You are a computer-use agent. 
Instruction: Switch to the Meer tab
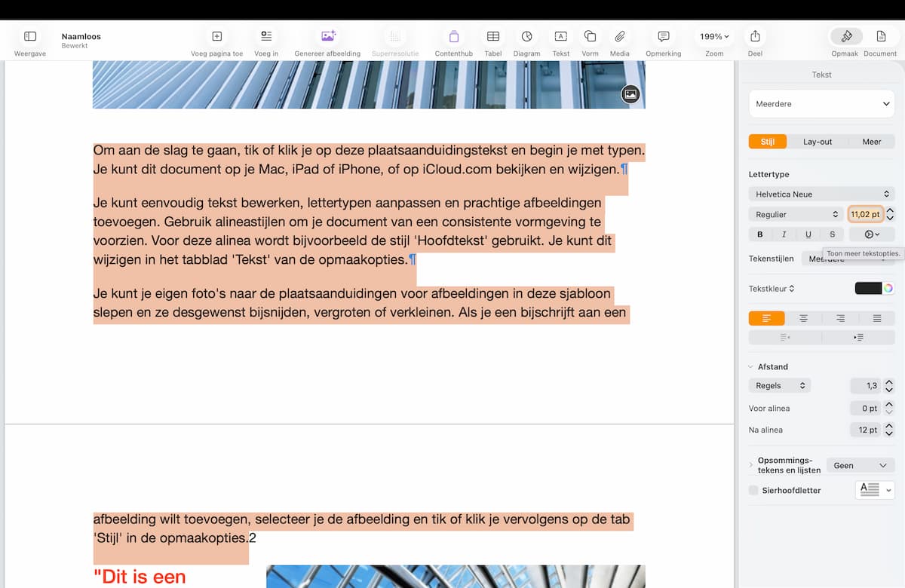(x=872, y=142)
